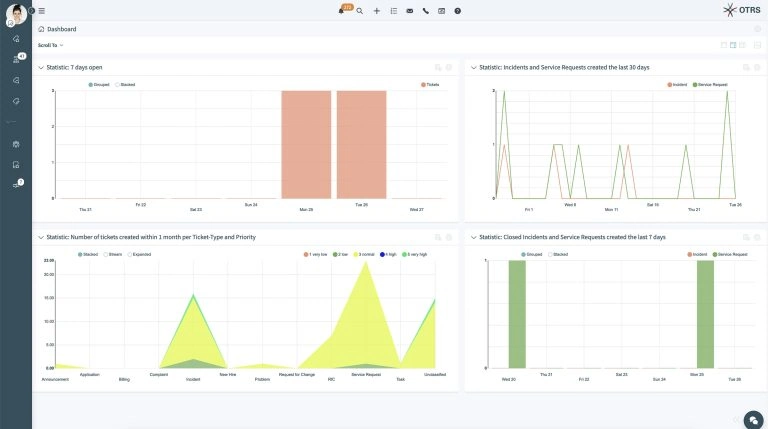Toggle Service Request legend in 30 days chart

coord(710,85)
